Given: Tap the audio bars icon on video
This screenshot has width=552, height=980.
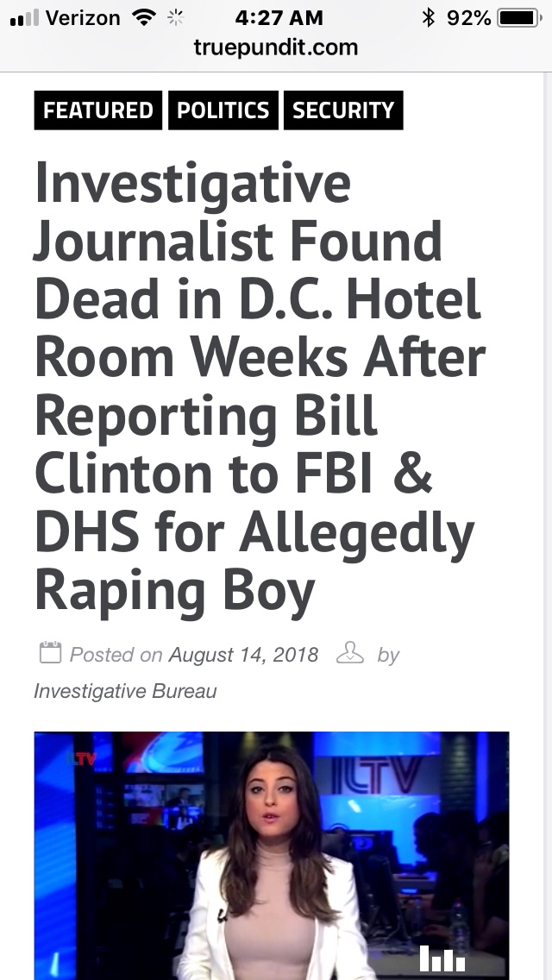Looking at the screenshot, I should tap(442, 958).
